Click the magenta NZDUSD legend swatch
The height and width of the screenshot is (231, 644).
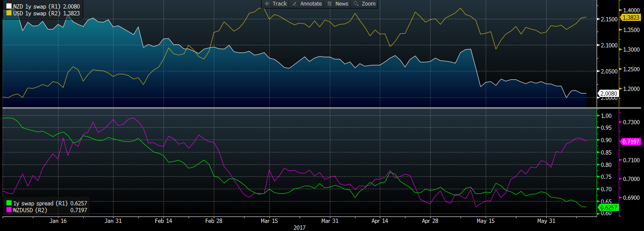click(x=9, y=210)
